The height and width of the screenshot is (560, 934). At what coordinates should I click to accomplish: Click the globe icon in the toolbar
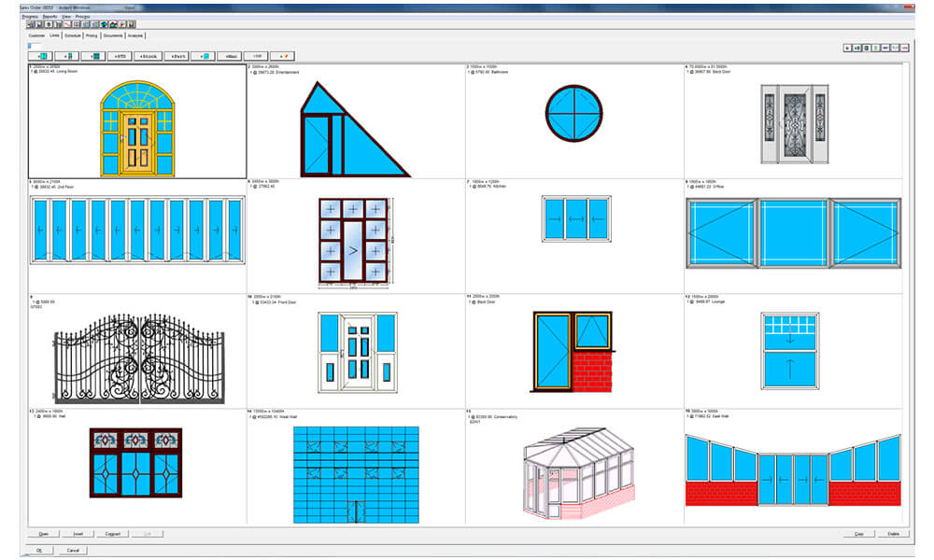point(103,25)
